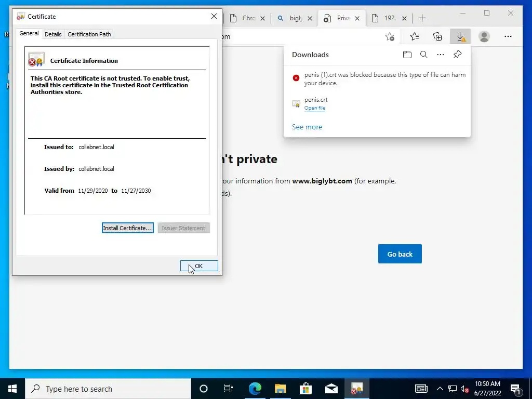
Task: Search downloads with magnifier icon
Action: pos(424,55)
